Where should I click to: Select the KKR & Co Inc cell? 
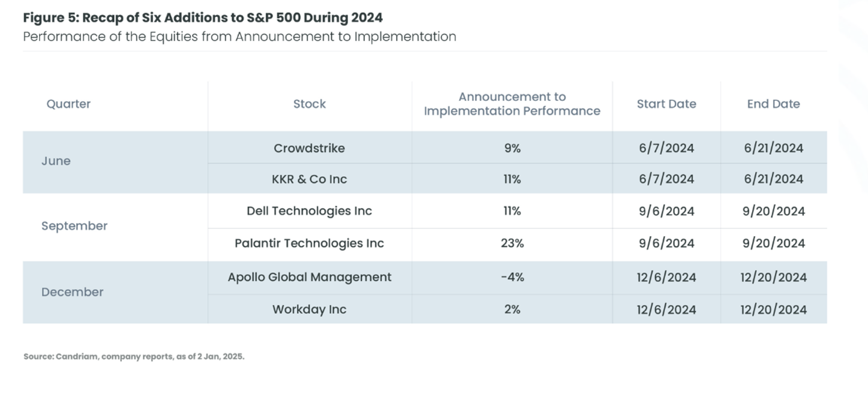point(309,179)
